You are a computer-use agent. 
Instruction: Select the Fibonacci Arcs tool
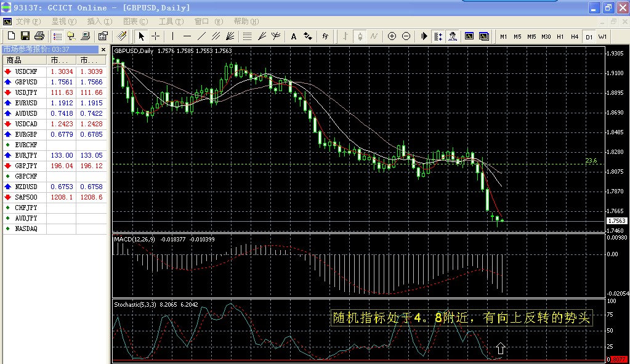(276, 36)
